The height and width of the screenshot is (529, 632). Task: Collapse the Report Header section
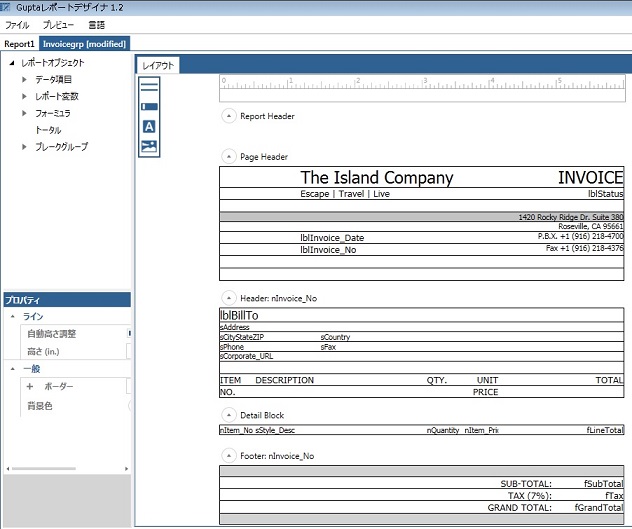[229, 116]
